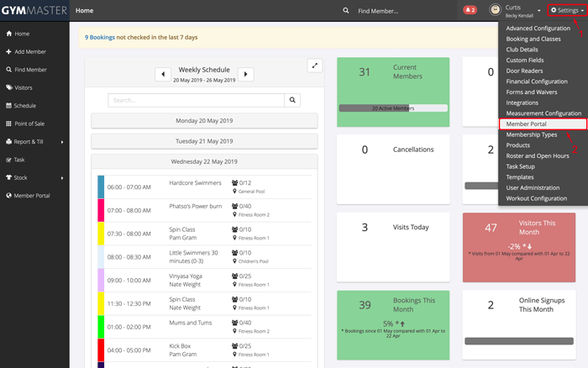Image resolution: width=588 pixels, height=368 pixels.
Task: Open the Settings dropdown
Action: click(567, 11)
